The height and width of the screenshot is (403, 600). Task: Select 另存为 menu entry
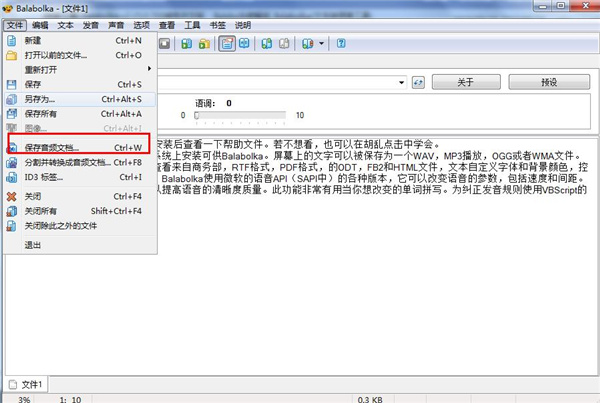[x=40, y=100]
